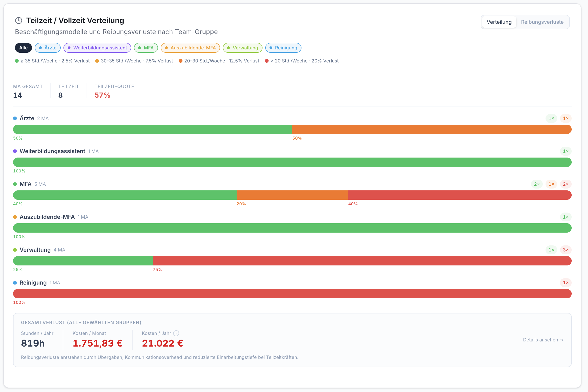Click the green 2× badge in the MFA row
The height and width of the screenshot is (392, 588).
pyautogui.click(x=537, y=184)
